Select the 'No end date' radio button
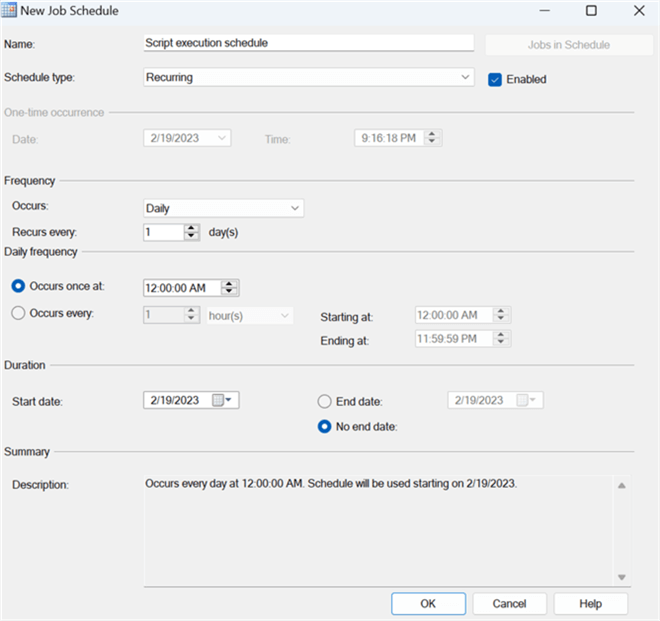This screenshot has width=660, height=621. tap(323, 427)
